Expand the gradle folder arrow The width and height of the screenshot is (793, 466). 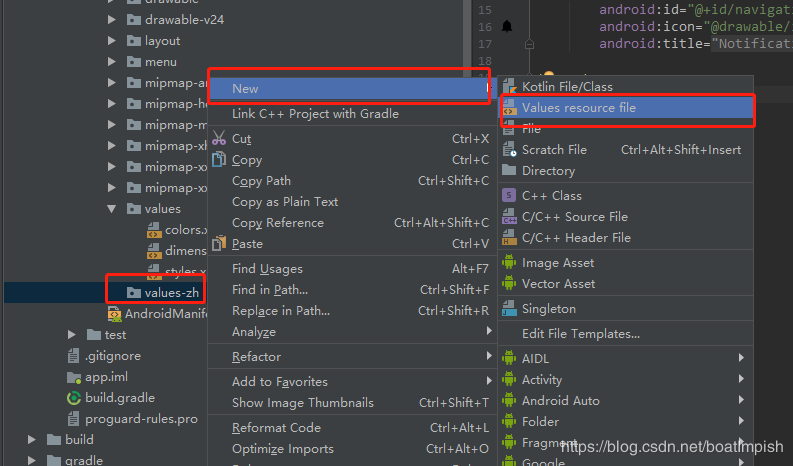31,460
